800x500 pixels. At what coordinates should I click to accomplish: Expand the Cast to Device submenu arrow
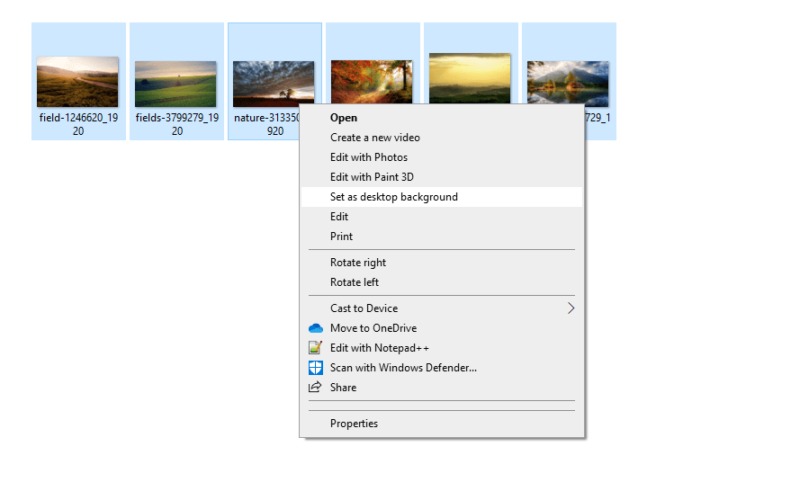pyautogui.click(x=570, y=308)
